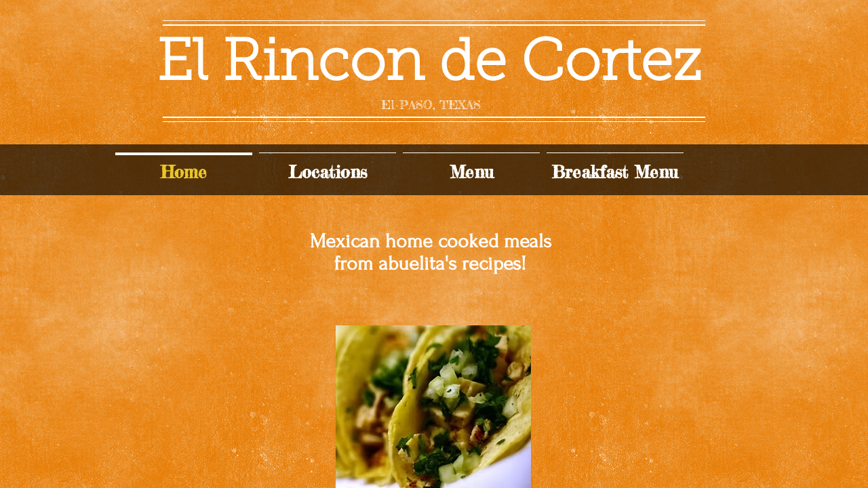Click the word 'TEXAS' in the subtitle
Screen dimensions: 868x488
(x=460, y=105)
